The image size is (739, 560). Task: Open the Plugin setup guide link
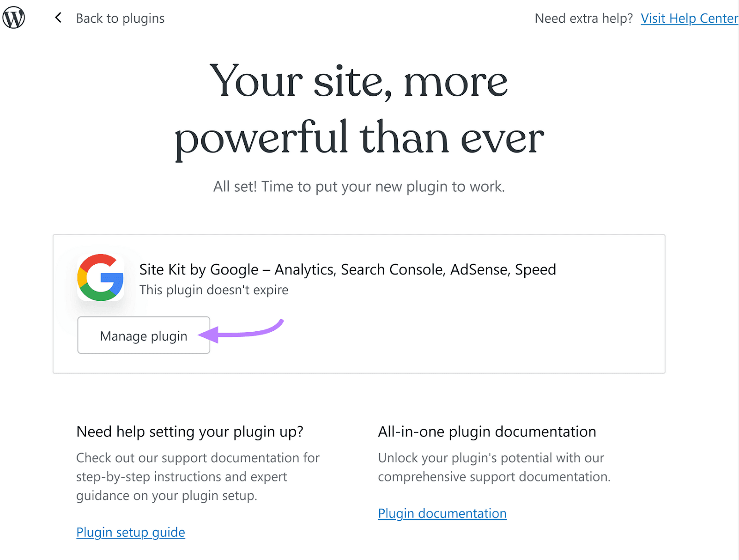tap(131, 532)
